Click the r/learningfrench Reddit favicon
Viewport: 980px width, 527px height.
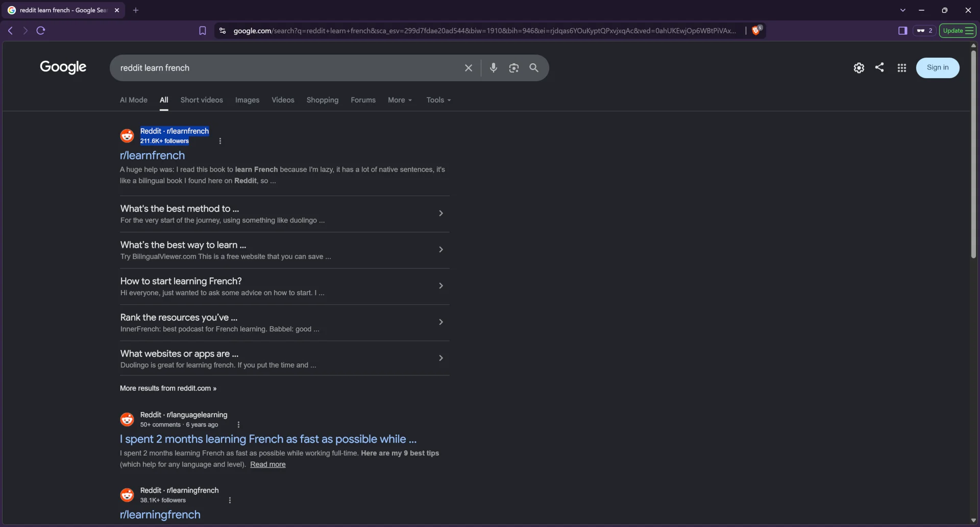(x=127, y=495)
